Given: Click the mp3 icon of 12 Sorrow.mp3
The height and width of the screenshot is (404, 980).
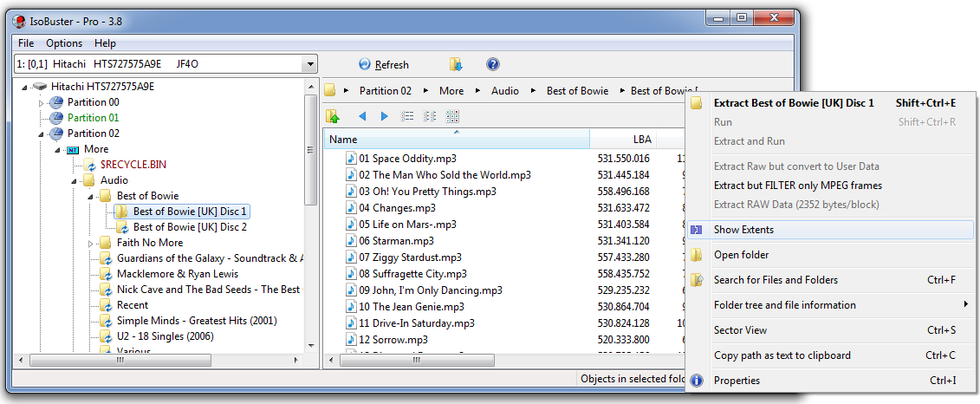Looking at the screenshot, I should click(x=351, y=340).
